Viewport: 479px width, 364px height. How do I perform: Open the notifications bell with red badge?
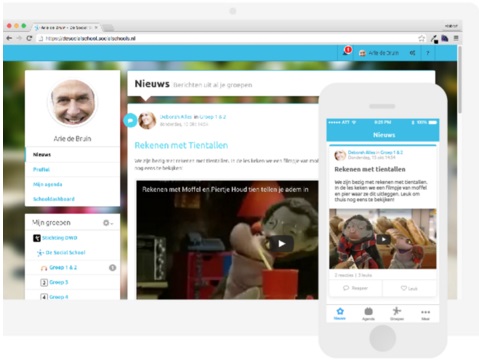click(347, 51)
